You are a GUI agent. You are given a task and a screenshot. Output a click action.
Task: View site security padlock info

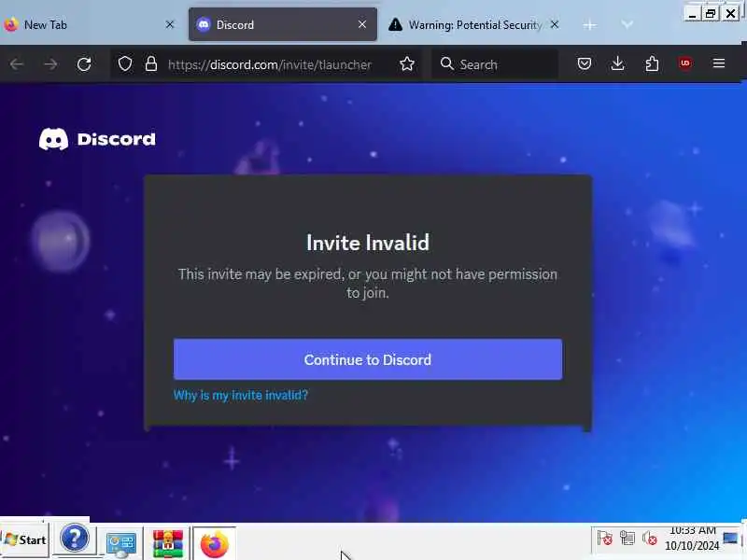(151, 63)
